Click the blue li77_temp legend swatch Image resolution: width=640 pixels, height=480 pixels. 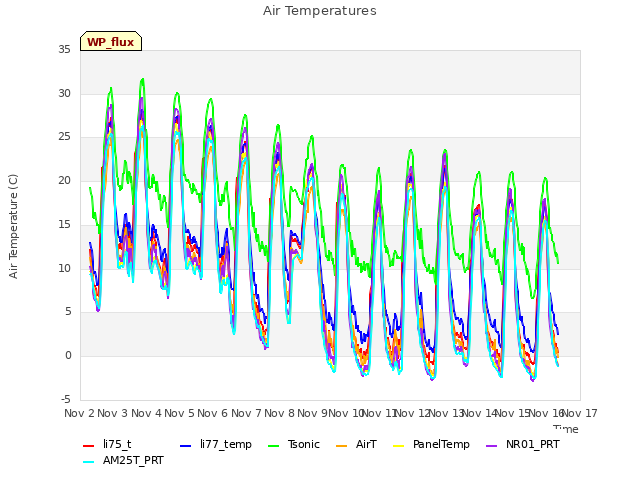click(x=186, y=446)
